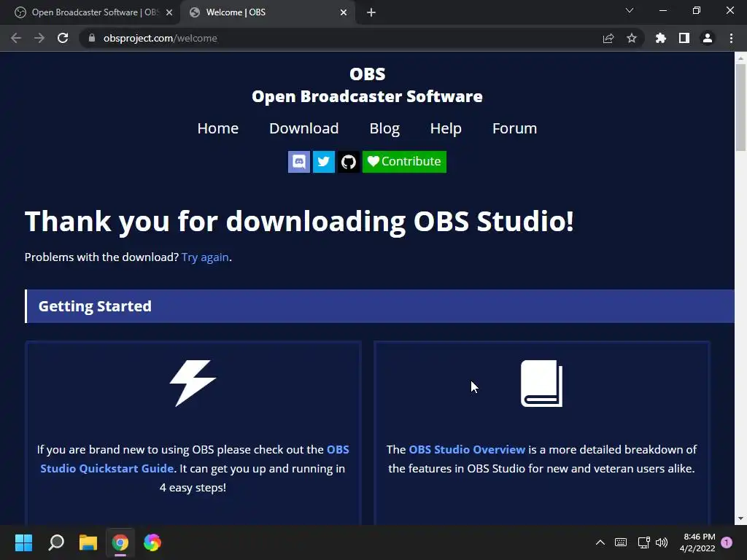Viewport: 747px width, 560px height.
Task: Open the OBS Studio Overview link
Action: pyautogui.click(x=467, y=449)
